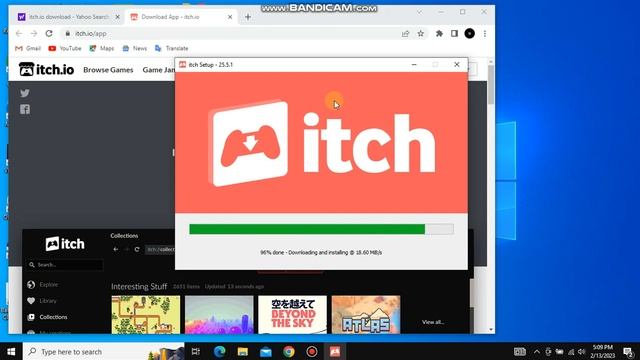Open the network icon in system tray
Image resolution: width=640 pixels, height=360 pixels.
click(x=571, y=351)
